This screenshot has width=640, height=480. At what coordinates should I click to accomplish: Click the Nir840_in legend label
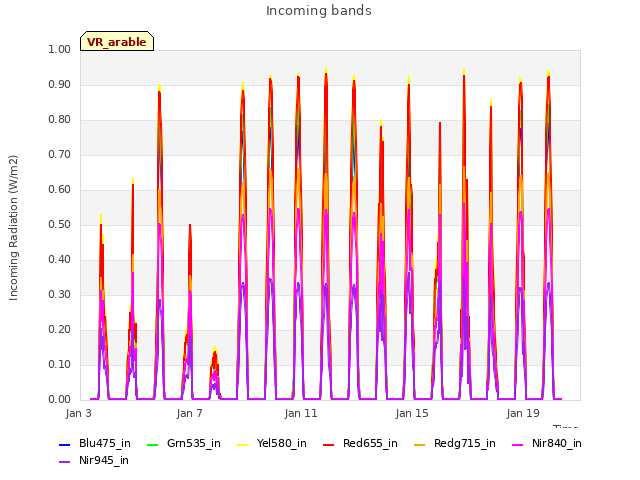[x=557, y=443]
